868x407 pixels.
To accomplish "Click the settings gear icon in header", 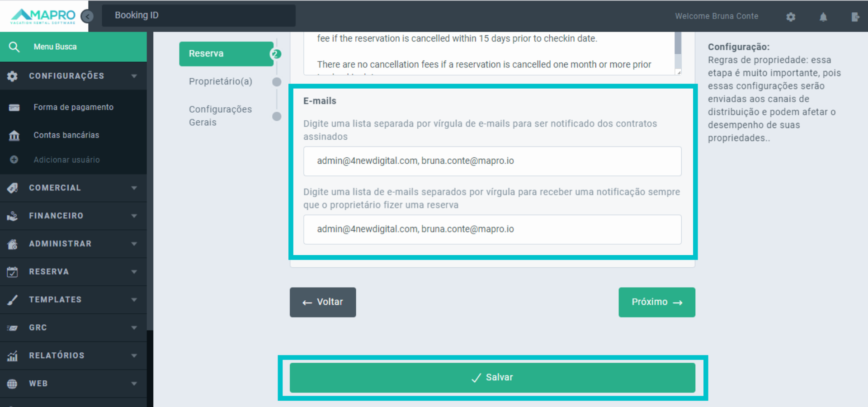I will point(790,17).
